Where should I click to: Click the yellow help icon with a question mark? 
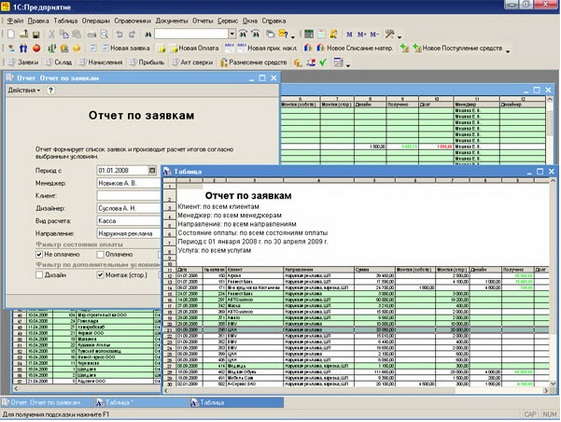(283, 34)
